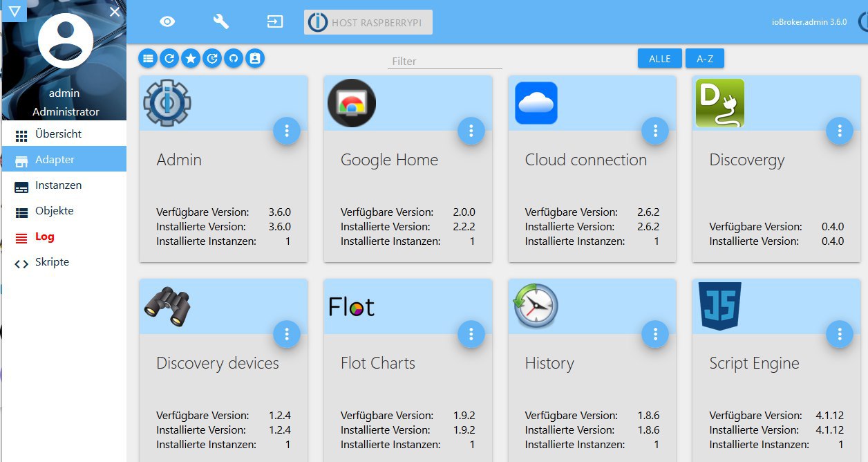The height and width of the screenshot is (462, 868).
Task: Click the red Log lines icon in sidebar
Action: click(x=21, y=238)
